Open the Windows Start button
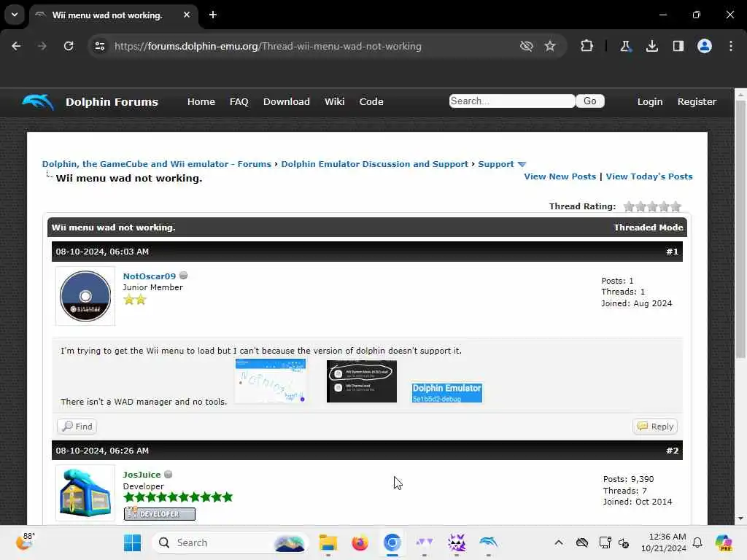 [133, 542]
